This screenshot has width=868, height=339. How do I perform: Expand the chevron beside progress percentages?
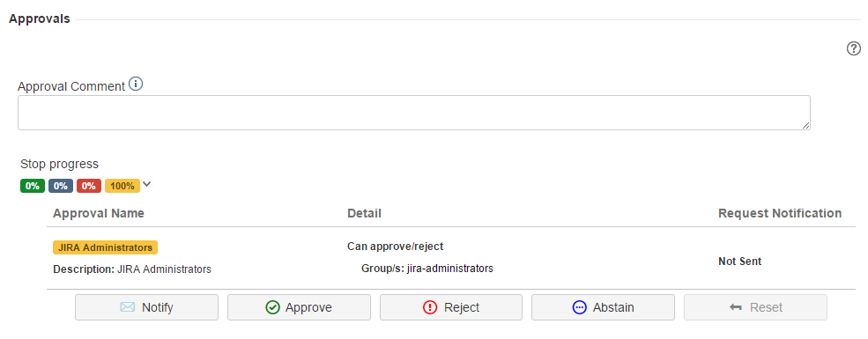point(146,184)
